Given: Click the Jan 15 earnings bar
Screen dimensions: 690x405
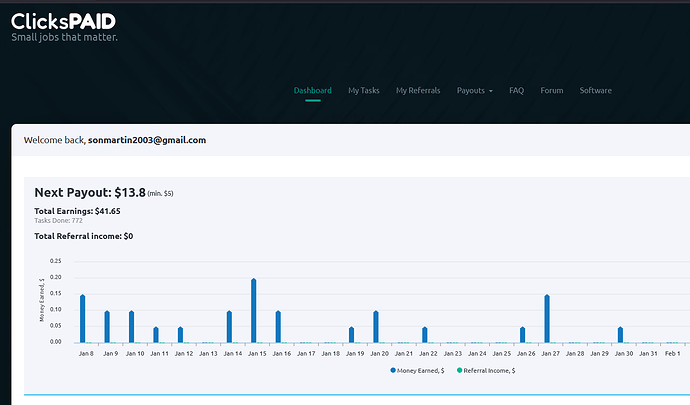Looking at the screenshot, I should (253, 310).
